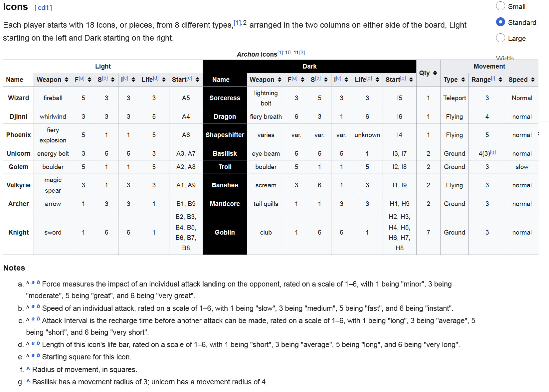Jump back via note f caret backlink
This screenshot has width=549, height=392.
point(28,369)
